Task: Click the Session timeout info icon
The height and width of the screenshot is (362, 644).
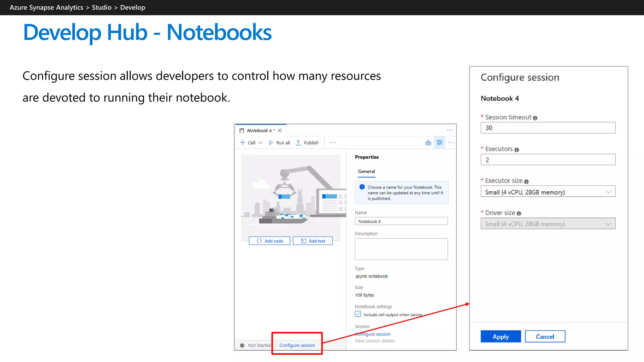Action: 535,118
